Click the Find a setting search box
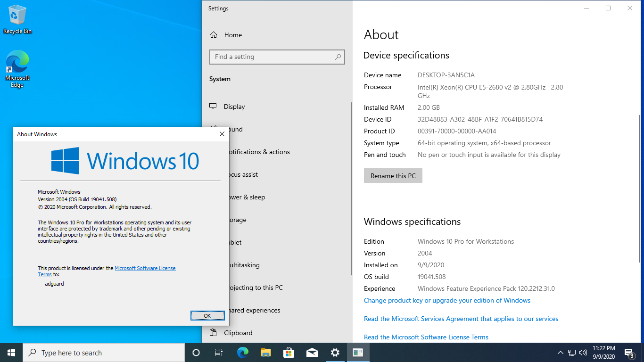Screen dimensions: 644x362 277,57
